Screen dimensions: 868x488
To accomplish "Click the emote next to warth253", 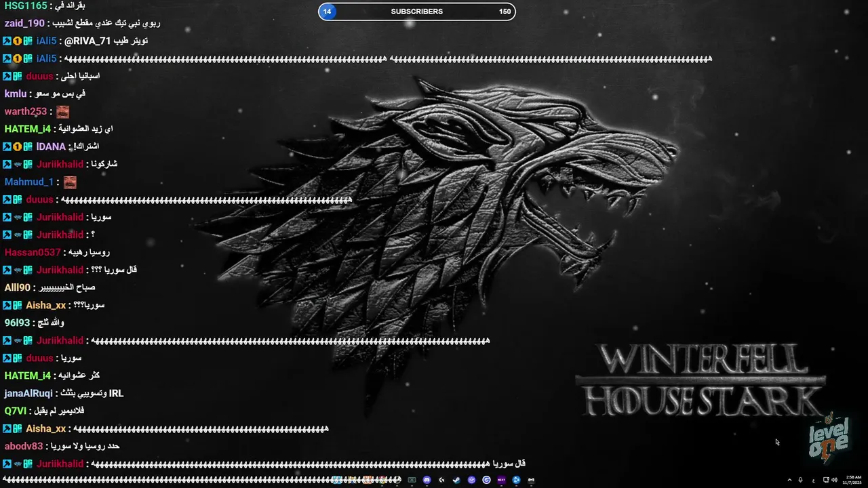I will click(x=62, y=112).
